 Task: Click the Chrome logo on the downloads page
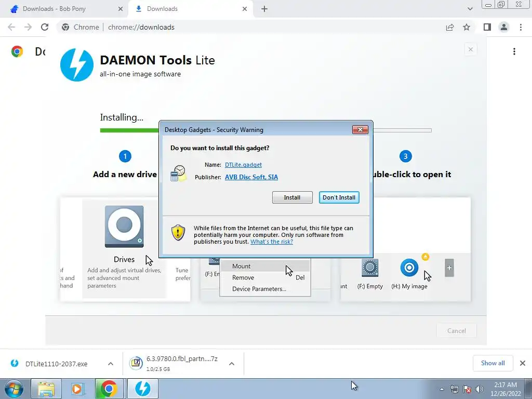(x=17, y=51)
